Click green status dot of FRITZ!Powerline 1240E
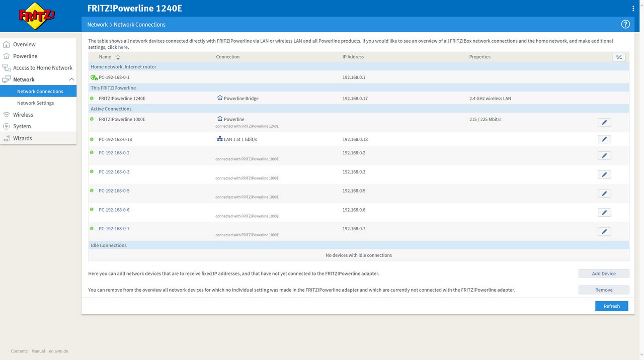Viewport: 644px width, 360px height. (x=92, y=98)
